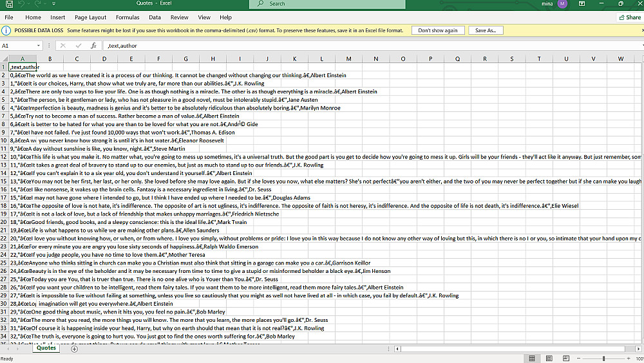Click cell A1 with ,text,author
Viewport: 644px width, 363px height.
point(23,67)
